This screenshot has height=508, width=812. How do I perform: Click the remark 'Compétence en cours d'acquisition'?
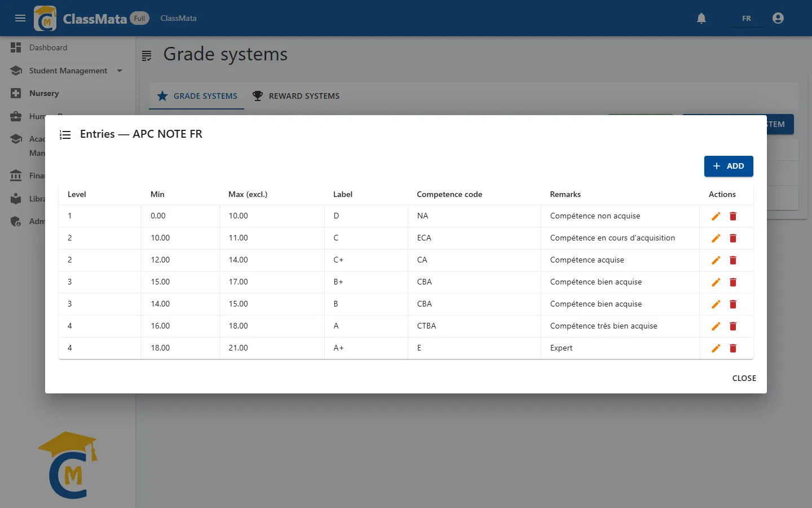612,238
